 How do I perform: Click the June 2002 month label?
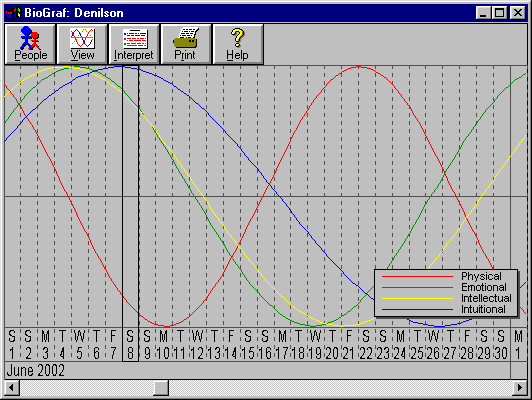tap(36, 370)
